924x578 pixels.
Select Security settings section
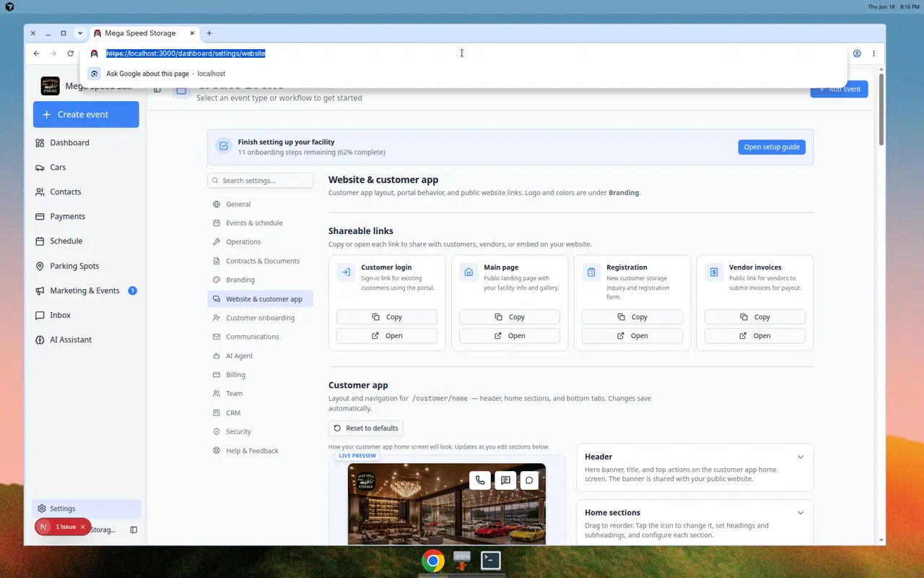tap(260, 432)
